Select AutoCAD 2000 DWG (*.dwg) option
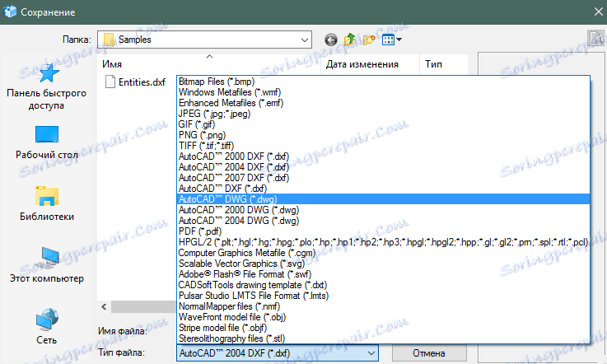The width and height of the screenshot is (607, 364). [x=383, y=210]
